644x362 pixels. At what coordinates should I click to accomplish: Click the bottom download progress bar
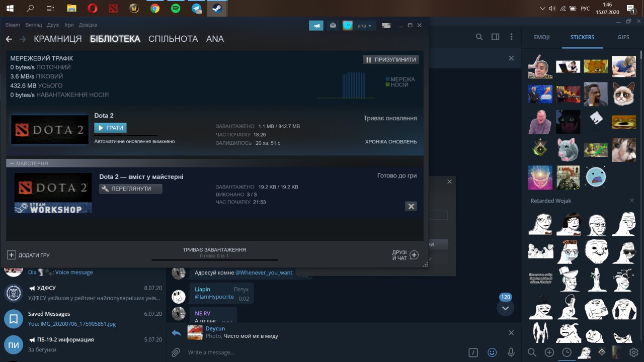point(214,260)
